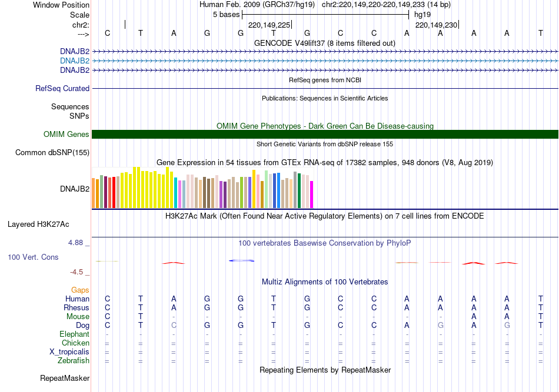Click the dark green OMIM gene bar
Viewport: 559px width, 392px height.
(325, 134)
